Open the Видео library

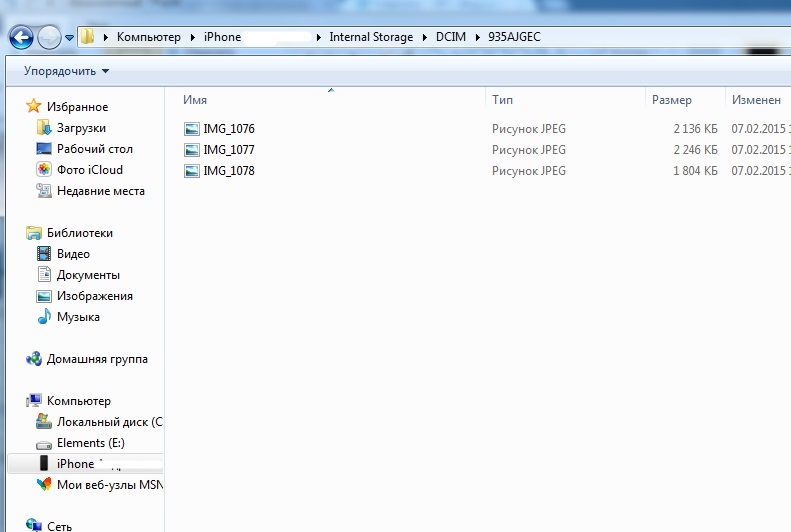click(x=73, y=254)
